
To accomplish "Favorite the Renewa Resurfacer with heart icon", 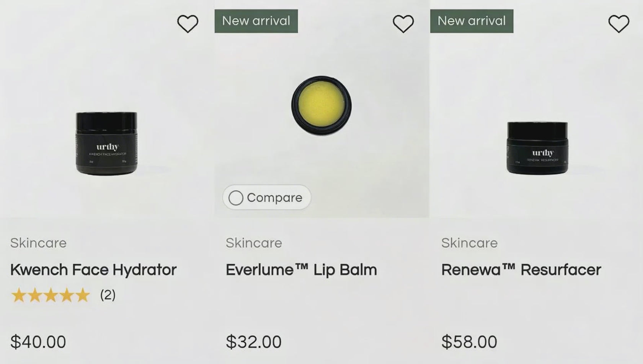I will [619, 24].
